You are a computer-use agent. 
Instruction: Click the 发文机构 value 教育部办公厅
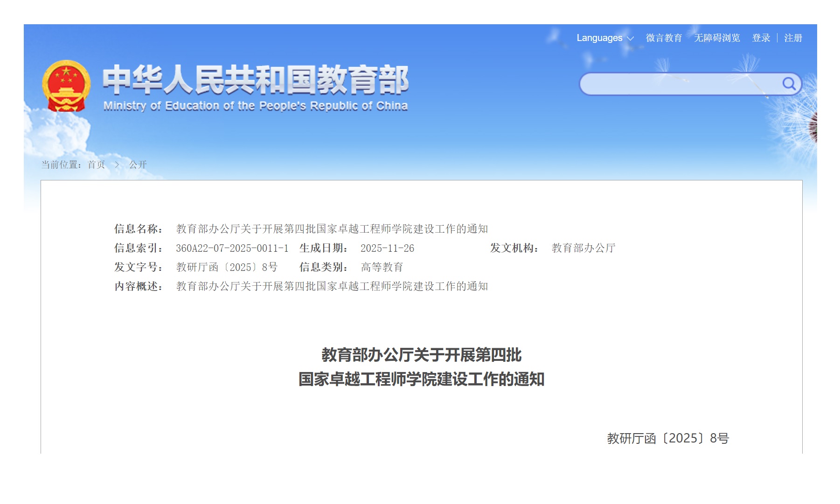583,248
